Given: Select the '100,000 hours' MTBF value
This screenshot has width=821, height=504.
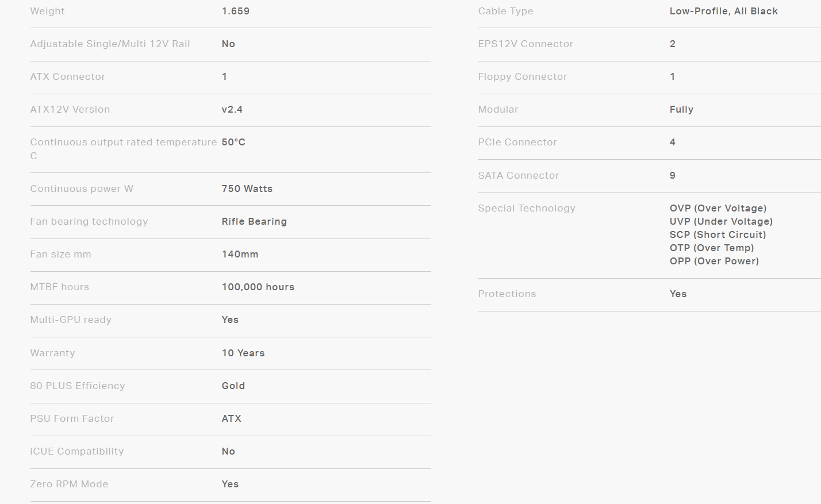Looking at the screenshot, I should [258, 287].
